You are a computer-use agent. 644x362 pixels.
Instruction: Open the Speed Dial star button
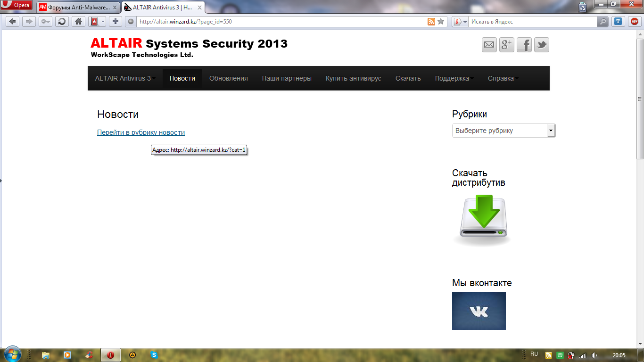click(x=94, y=22)
